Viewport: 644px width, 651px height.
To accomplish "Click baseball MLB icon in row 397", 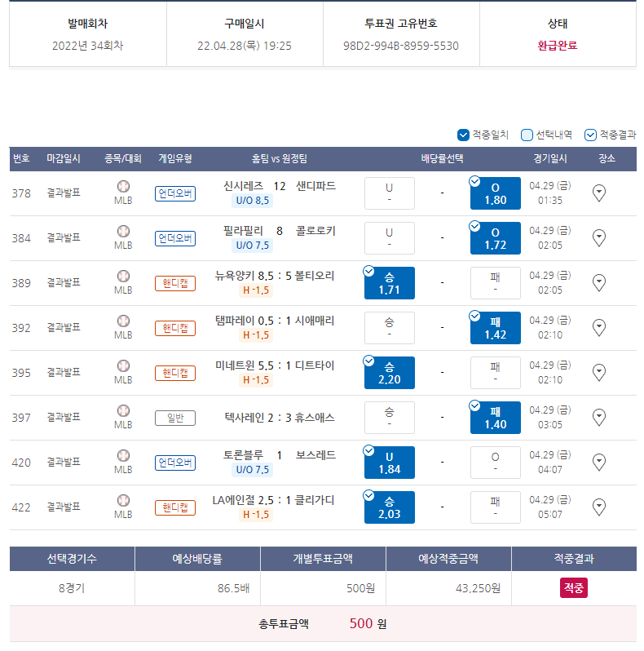I will 123,410.
